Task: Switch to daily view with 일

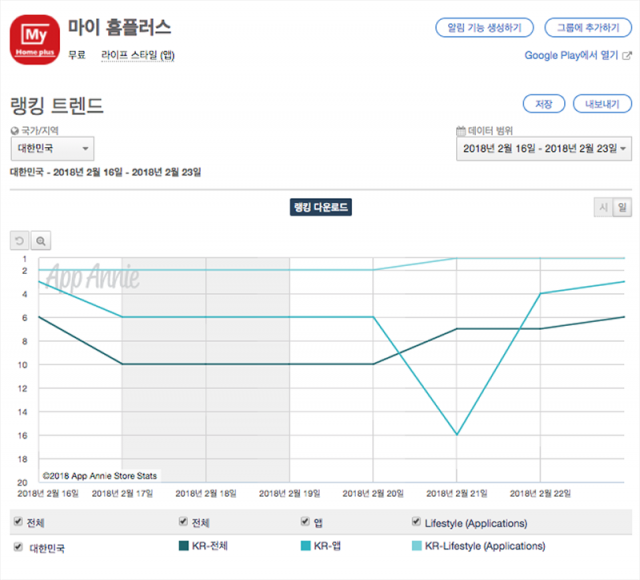Action: pos(622,207)
